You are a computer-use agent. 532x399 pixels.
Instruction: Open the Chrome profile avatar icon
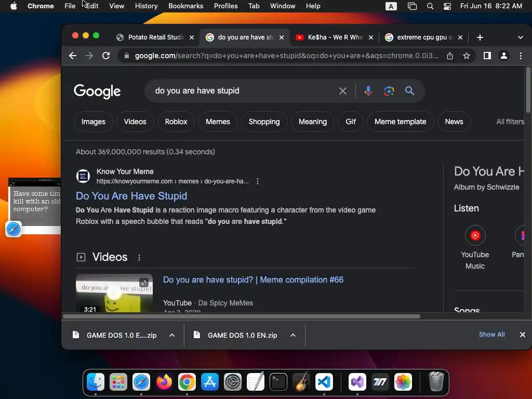504,56
